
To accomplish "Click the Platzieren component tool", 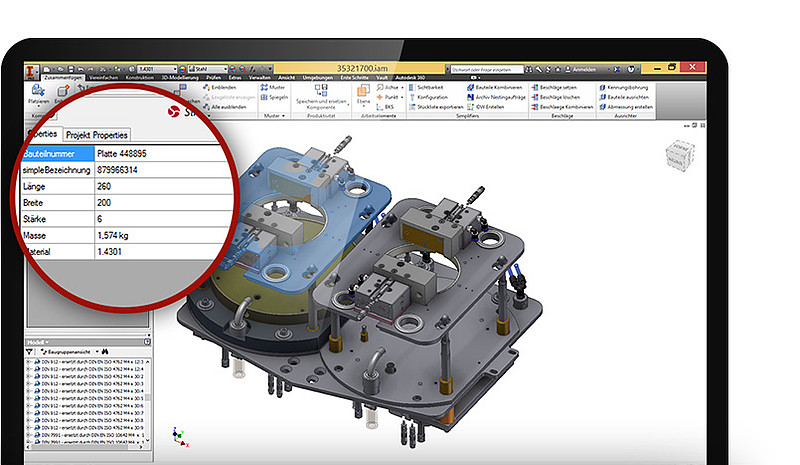I will (x=38, y=95).
